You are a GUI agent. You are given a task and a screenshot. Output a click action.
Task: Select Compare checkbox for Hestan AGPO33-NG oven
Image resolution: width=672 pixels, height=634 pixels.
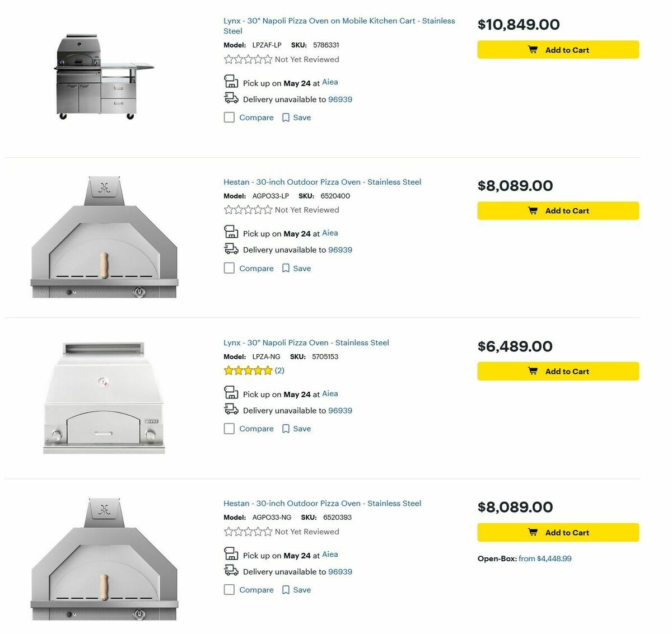click(229, 589)
